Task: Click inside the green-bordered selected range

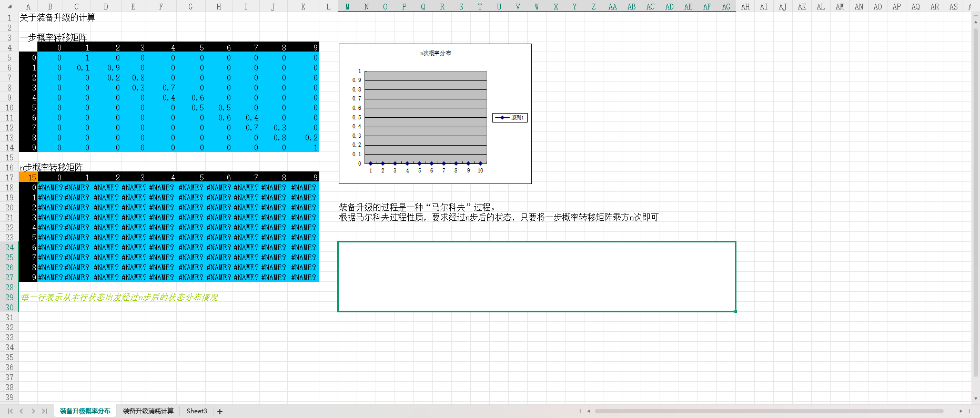Action: [537, 277]
